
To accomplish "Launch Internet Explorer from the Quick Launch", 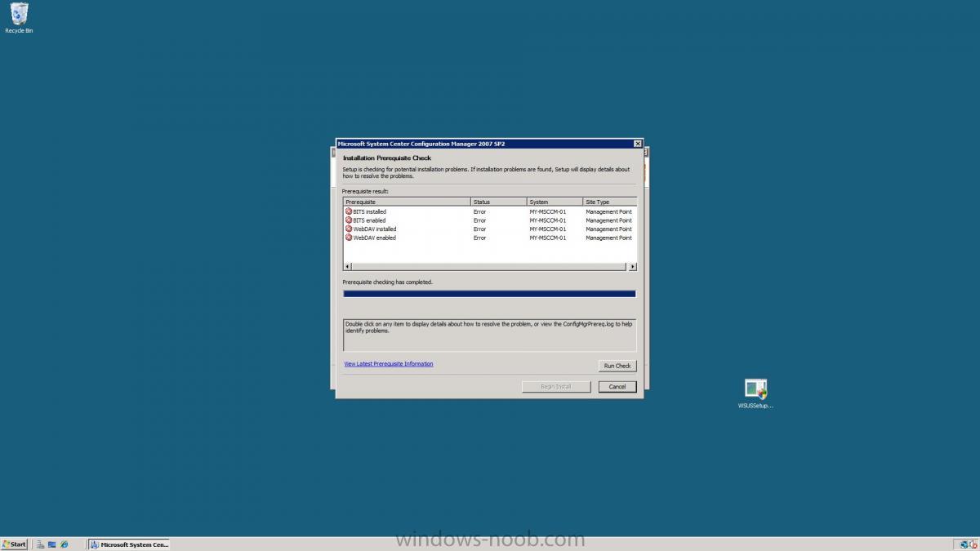I will pos(64,544).
